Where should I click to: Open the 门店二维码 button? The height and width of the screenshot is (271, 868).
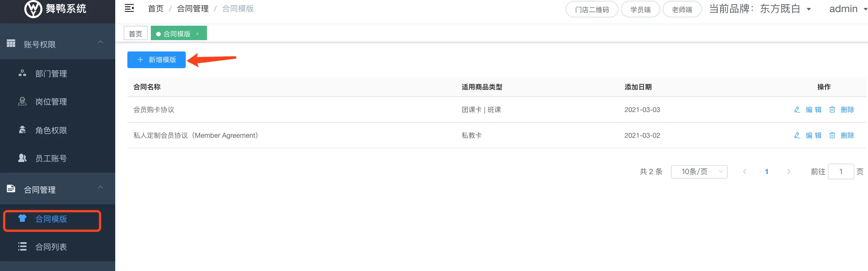tap(592, 9)
